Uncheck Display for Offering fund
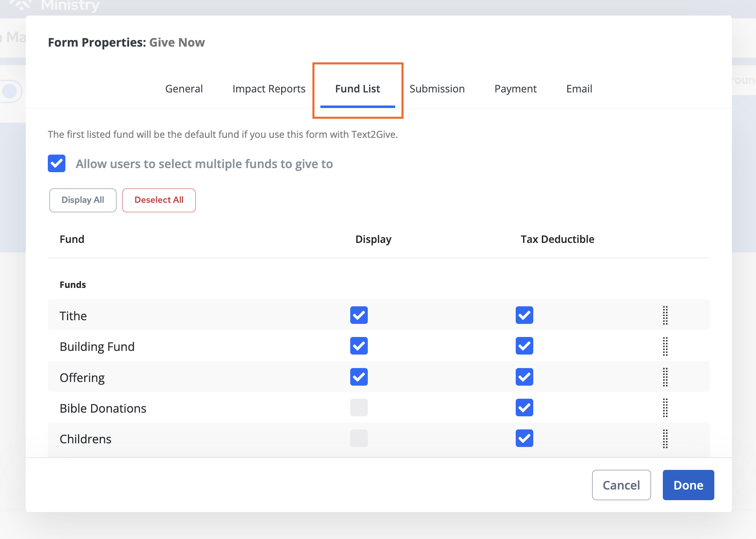This screenshot has height=539, width=756. pos(359,377)
